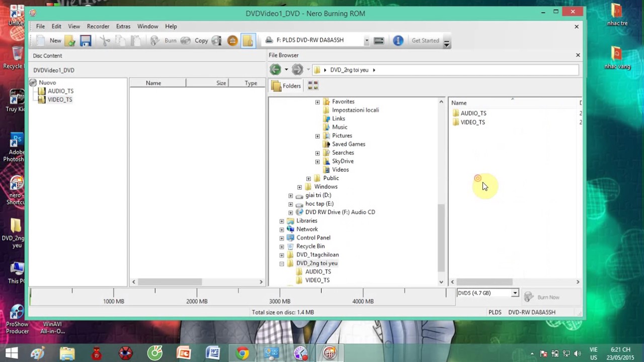This screenshot has height=362, width=644.
Task: Click the Name column header in file list
Action: pyautogui.click(x=513, y=103)
